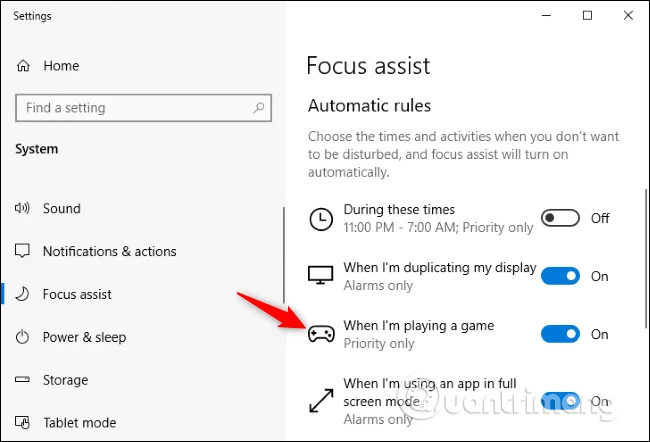The height and width of the screenshot is (442, 650).
Task: Click the Power & sleep icon
Action: tap(22, 337)
